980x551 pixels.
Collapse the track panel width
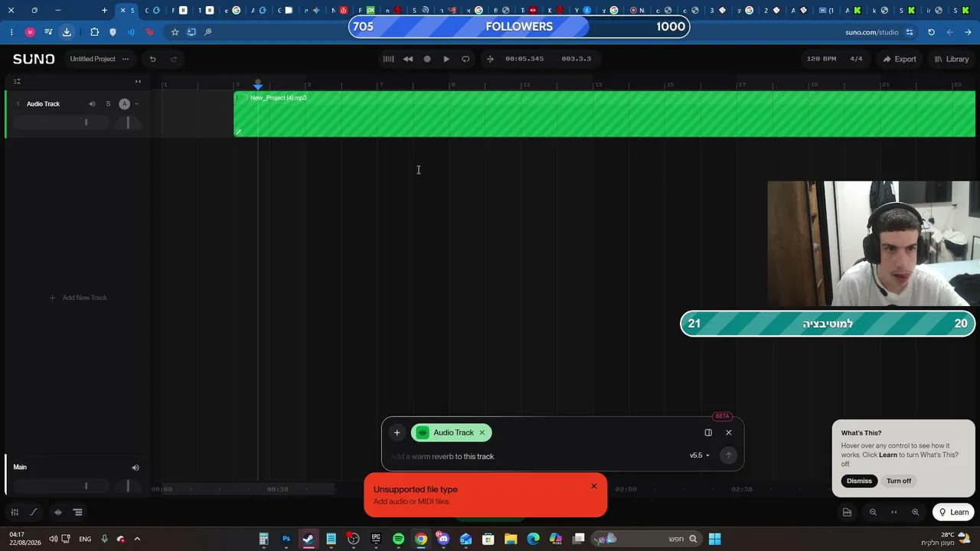(138, 81)
